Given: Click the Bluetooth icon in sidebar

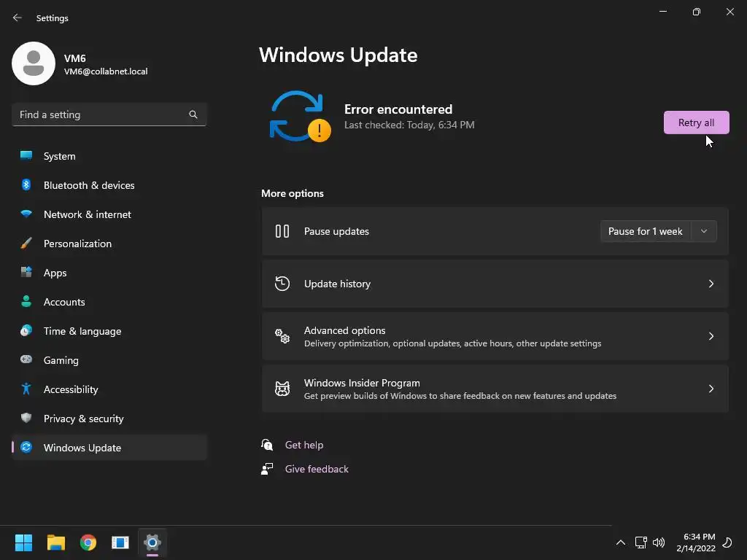Looking at the screenshot, I should click(x=26, y=184).
